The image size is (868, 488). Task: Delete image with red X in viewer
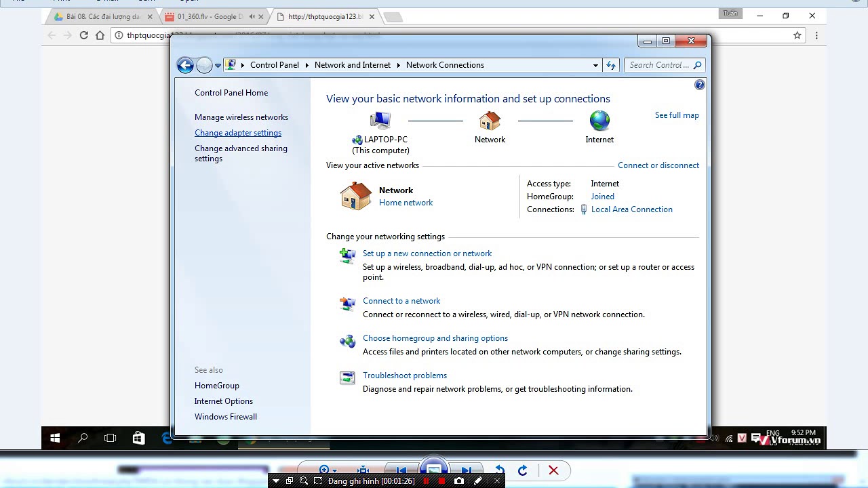click(x=553, y=470)
